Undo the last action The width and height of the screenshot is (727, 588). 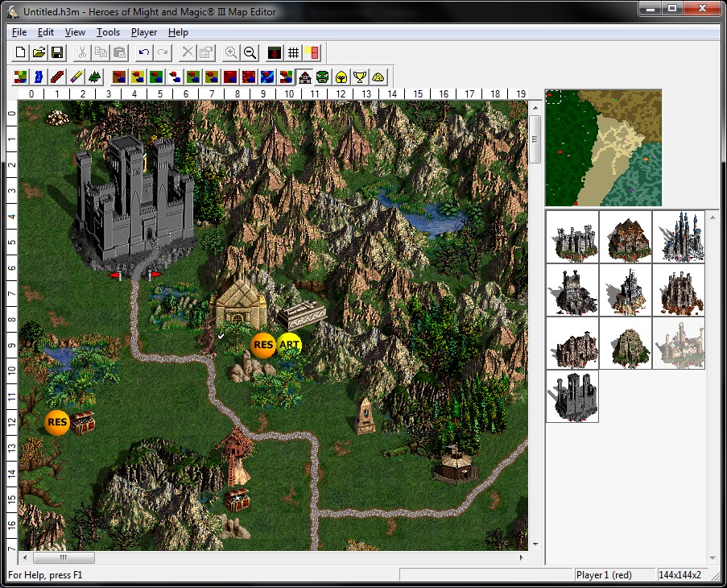pos(144,52)
